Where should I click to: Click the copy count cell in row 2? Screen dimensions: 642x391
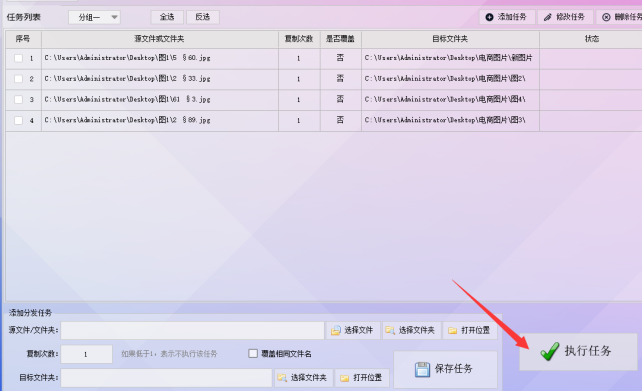tap(299, 79)
